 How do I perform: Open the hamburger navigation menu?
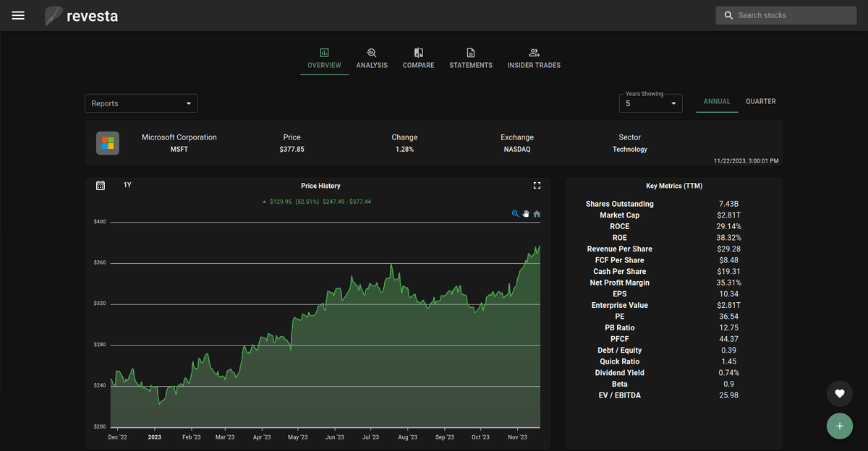point(18,15)
